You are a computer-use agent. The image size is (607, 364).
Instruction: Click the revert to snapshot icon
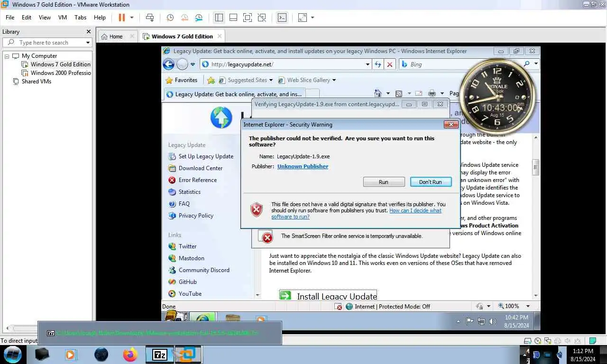tap(184, 18)
